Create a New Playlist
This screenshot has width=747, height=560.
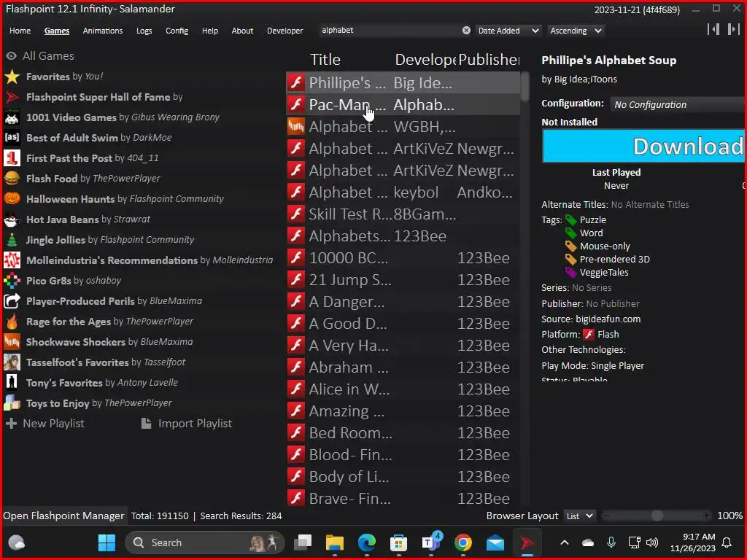[x=45, y=424]
